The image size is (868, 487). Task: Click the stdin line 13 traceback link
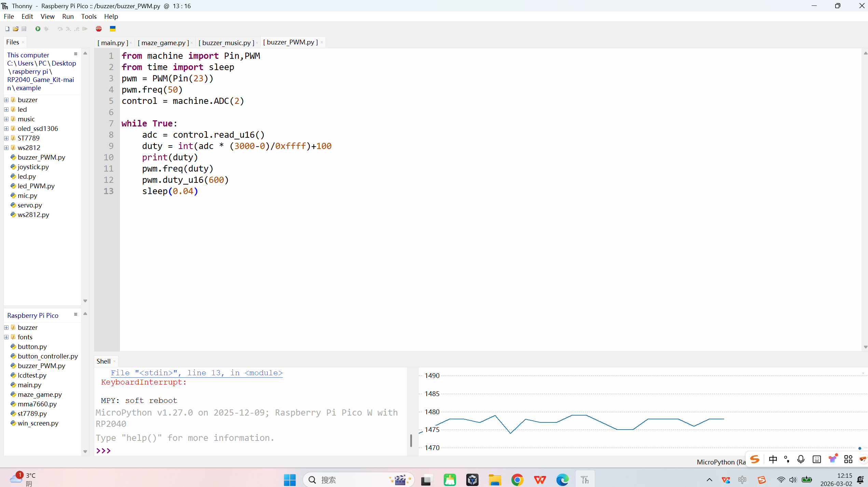tap(196, 373)
